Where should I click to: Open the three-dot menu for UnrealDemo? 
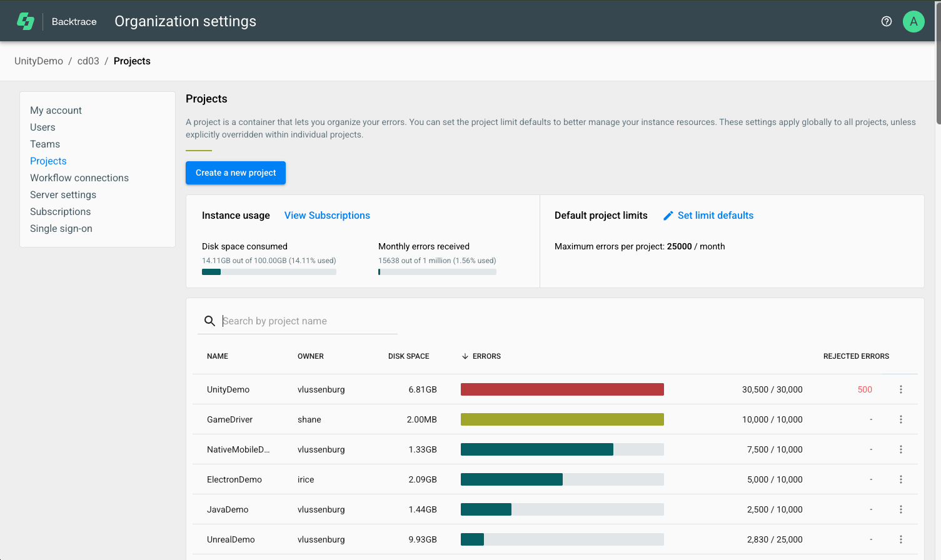tap(900, 539)
